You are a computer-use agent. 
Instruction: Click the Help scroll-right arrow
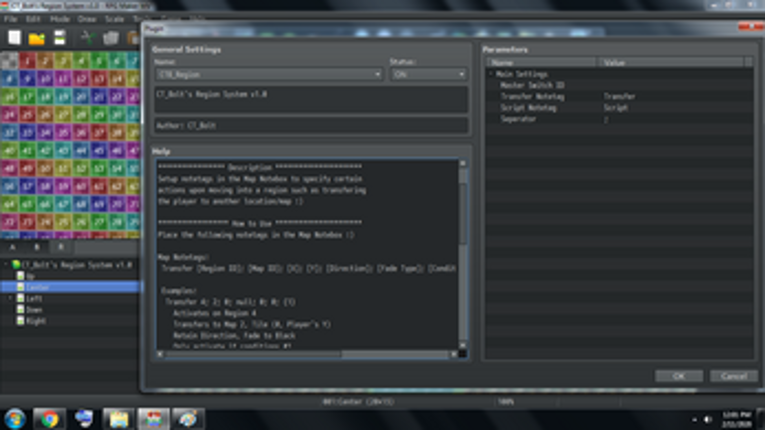454,354
